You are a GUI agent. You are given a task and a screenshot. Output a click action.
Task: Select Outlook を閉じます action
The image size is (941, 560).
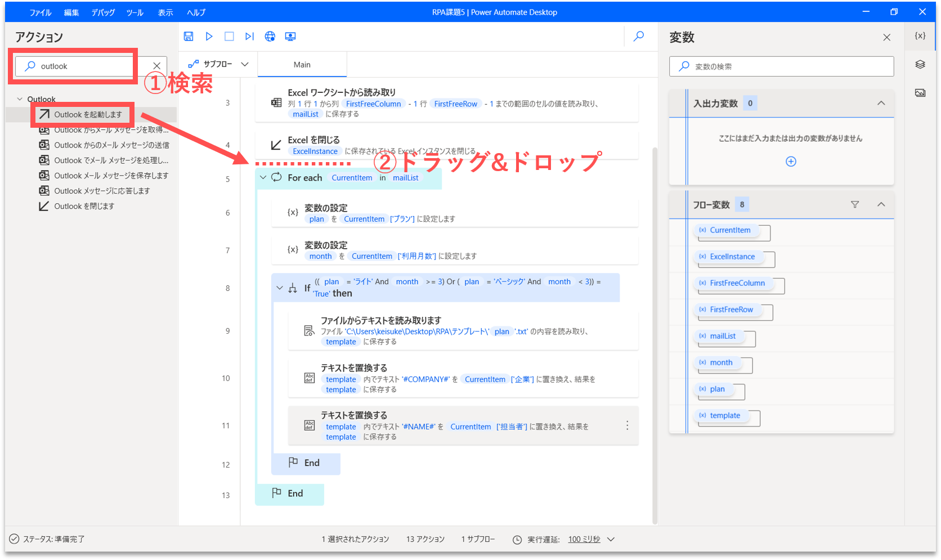[x=84, y=207]
